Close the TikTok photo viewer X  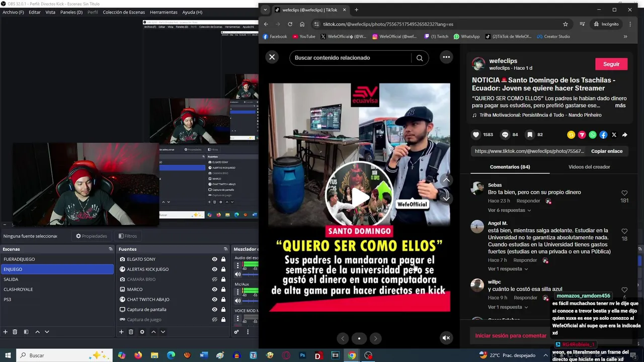point(272,57)
